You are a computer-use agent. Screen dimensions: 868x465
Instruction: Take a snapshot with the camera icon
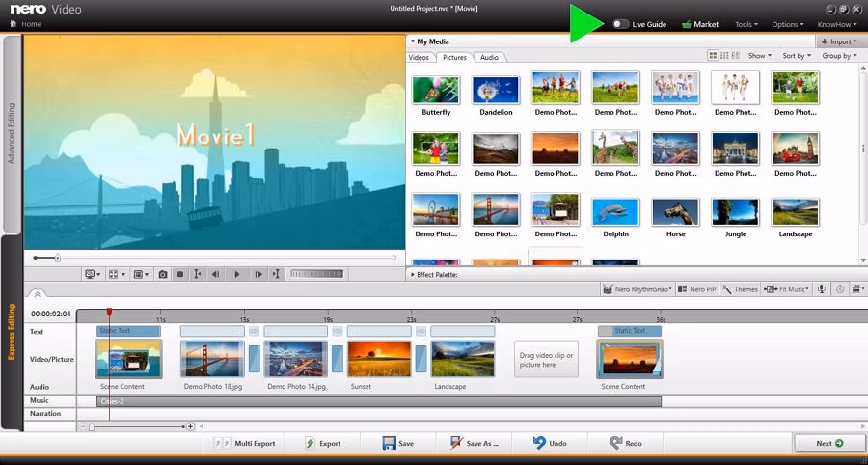[163, 274]
